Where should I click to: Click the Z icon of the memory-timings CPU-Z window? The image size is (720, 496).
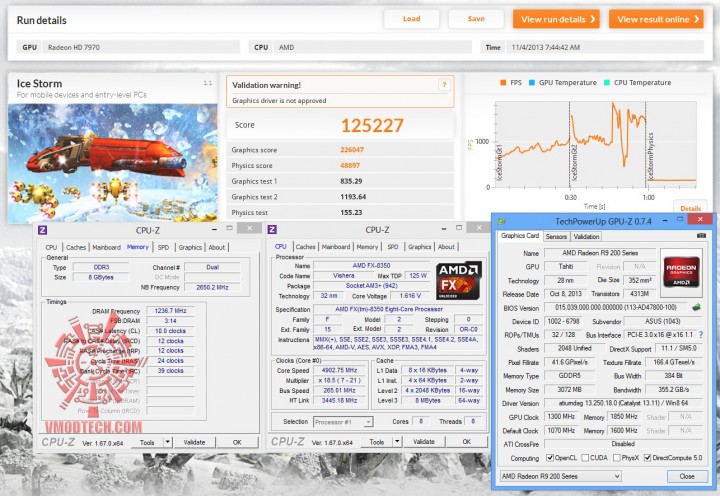[43, 230]
